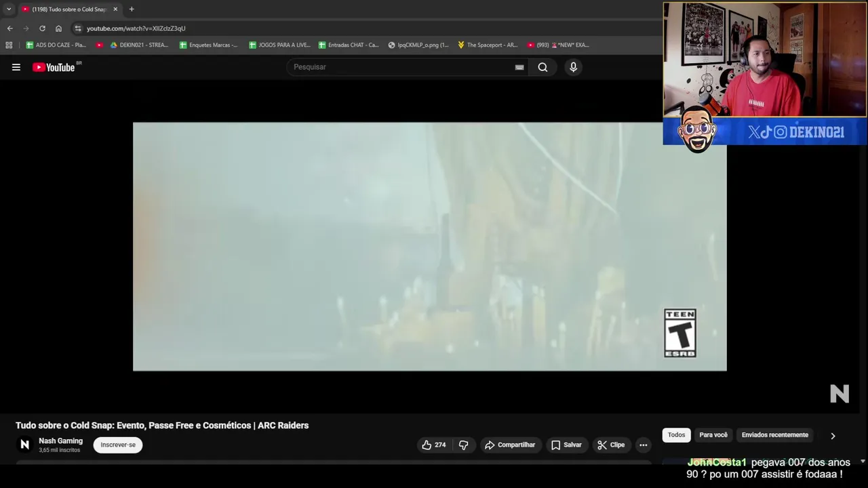Image resolution: width=868 pixels, height=488 pixels.
Task: Close the Tudo sobre o Cold Snap tab
Action: point(115,9)
